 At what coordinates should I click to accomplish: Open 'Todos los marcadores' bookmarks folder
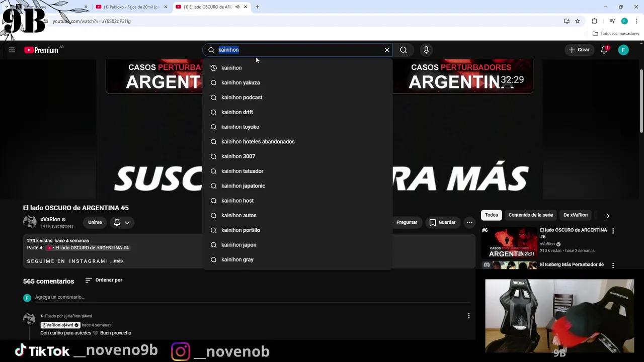[x=616, y=34]
